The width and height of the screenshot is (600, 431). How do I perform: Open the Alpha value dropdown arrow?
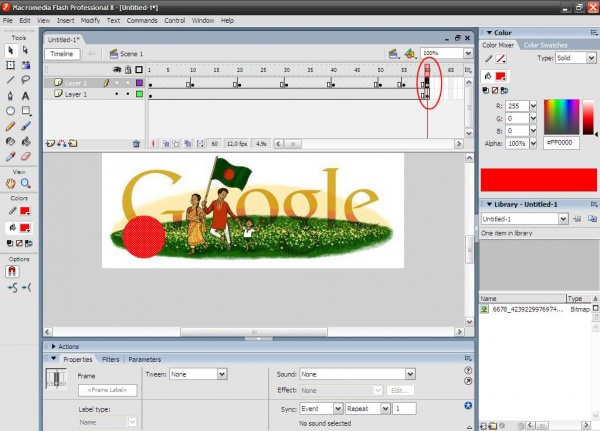[533, 144]
